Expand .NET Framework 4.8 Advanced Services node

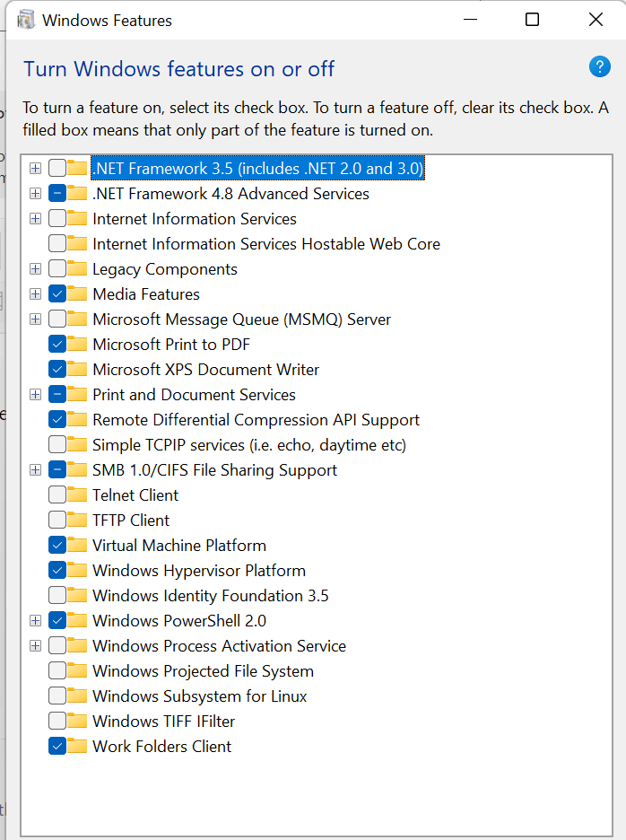point(35,193)
